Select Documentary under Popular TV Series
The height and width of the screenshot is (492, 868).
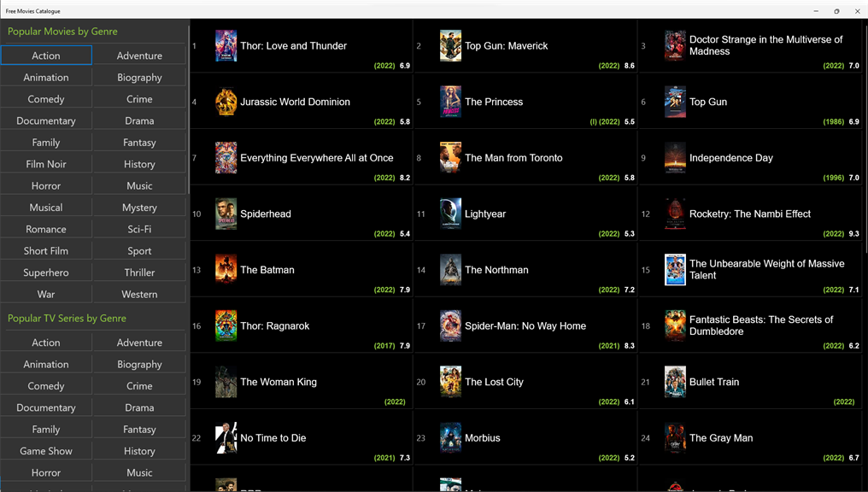pyautogui.click(x=46, y=407)
